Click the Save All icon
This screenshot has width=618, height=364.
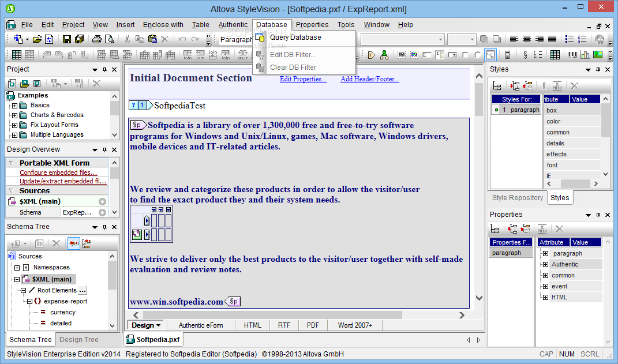[x=79, y=39]
